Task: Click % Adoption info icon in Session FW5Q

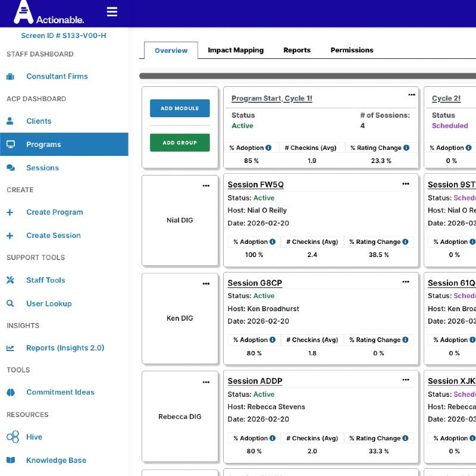Action: [273, 242]
